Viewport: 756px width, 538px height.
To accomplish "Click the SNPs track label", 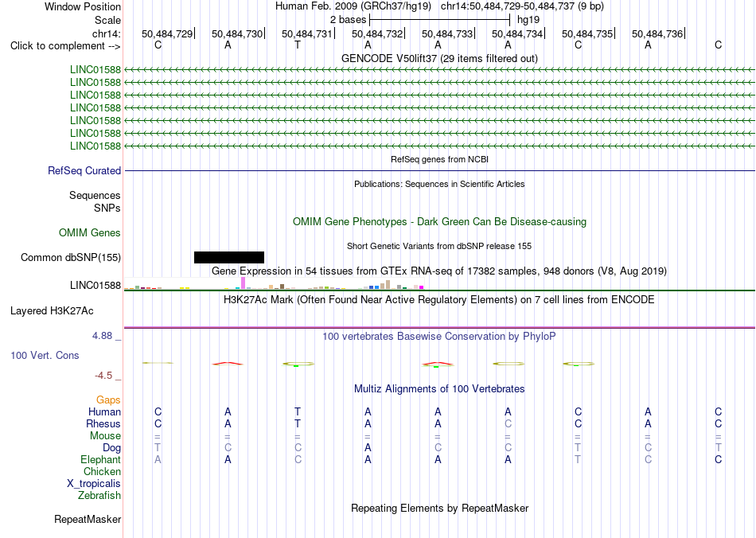I will [107, 208].
